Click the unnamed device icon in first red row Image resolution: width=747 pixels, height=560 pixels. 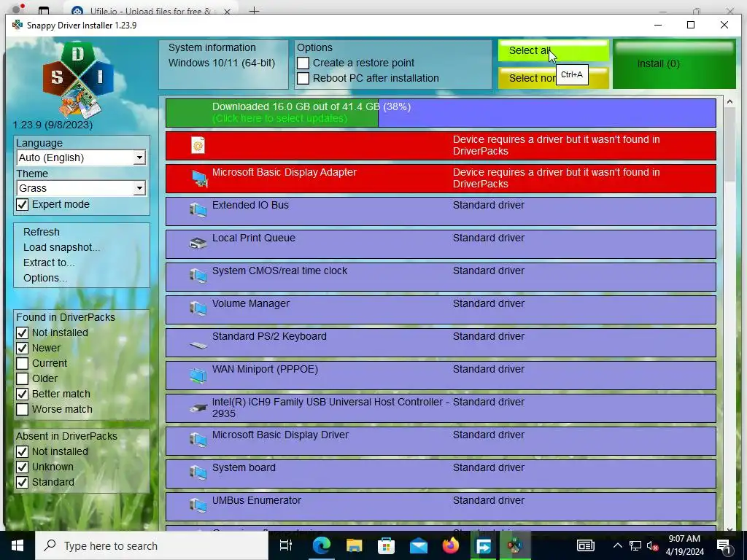(x=198, y=145)
